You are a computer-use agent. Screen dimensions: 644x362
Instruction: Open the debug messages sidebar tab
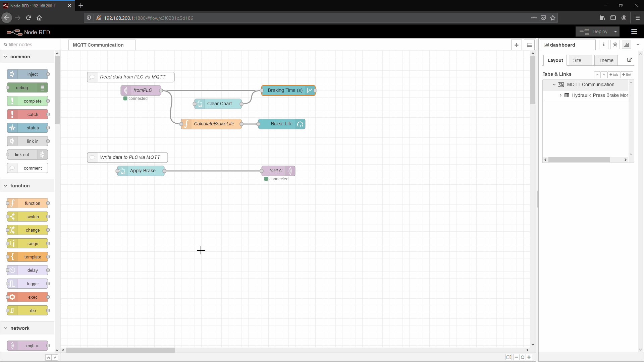(x=615, y=45)
